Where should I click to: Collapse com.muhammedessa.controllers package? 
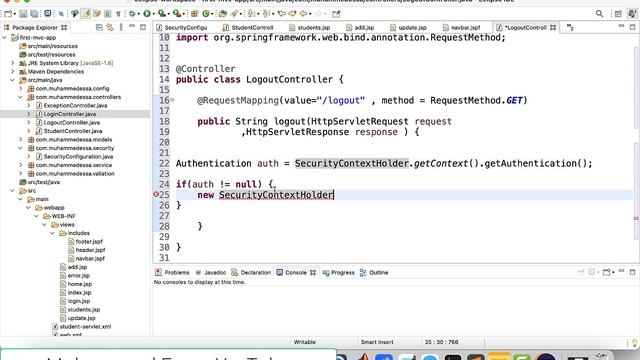pos(21,97)
